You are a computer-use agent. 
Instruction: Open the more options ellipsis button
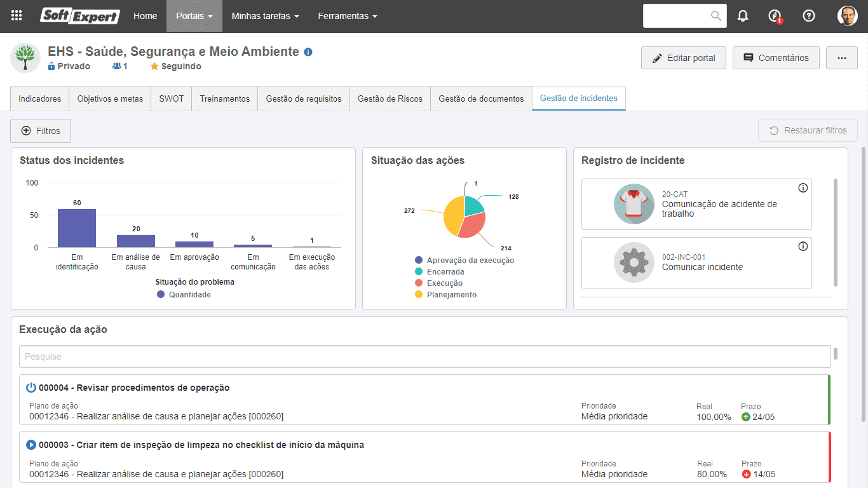(x=842, y=58)
